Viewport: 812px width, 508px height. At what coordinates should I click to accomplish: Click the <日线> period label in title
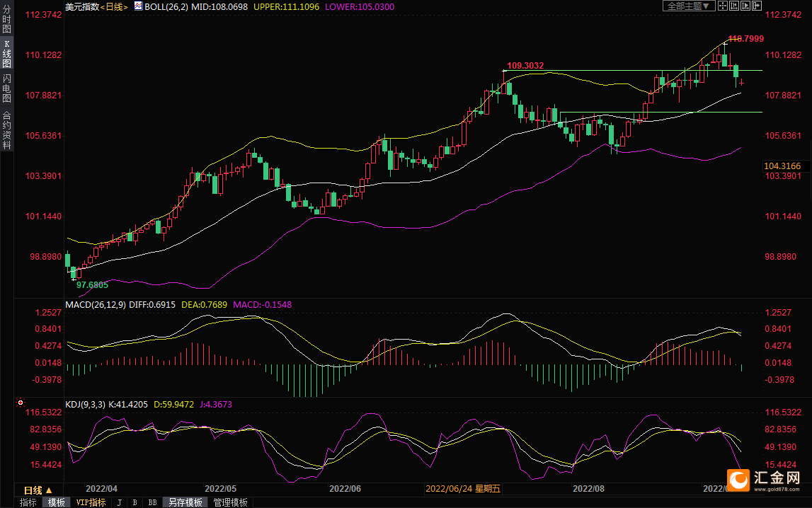[113, 7]
